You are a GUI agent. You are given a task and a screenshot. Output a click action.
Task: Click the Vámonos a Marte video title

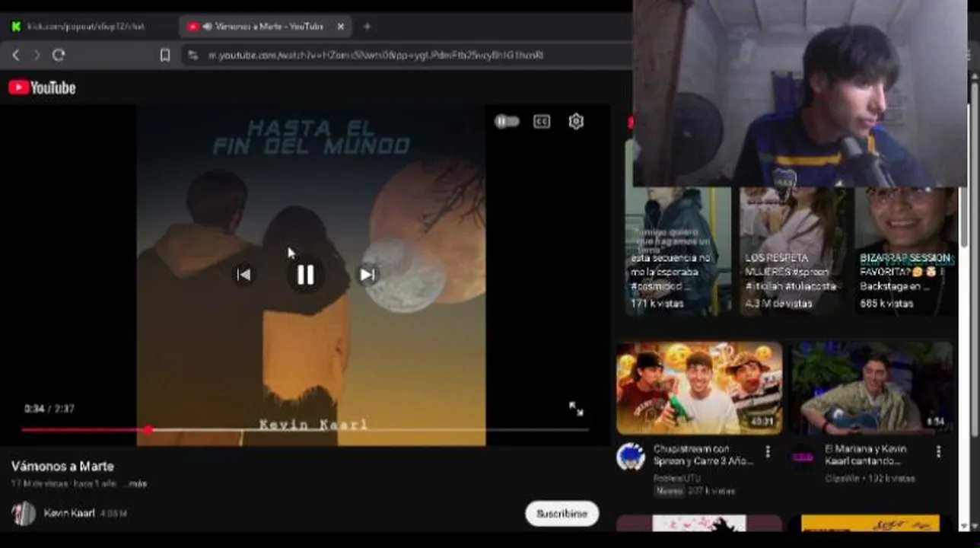click(x=62, y=466)
